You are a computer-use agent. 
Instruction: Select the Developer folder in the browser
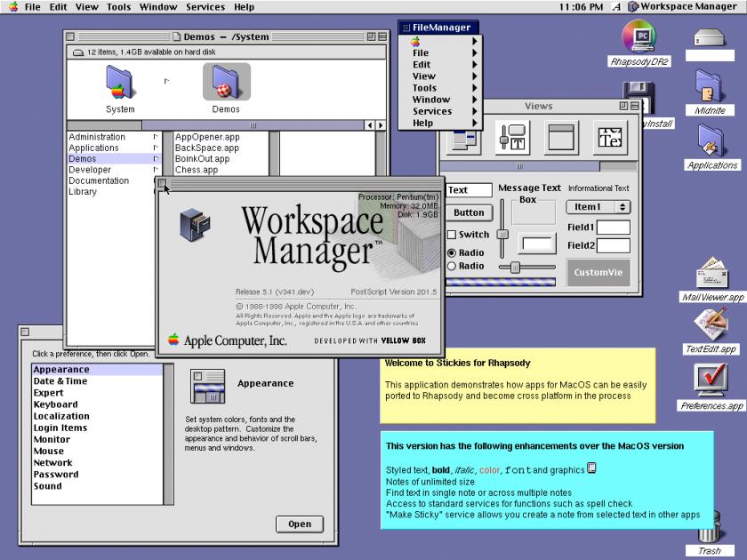click(114, 170)
